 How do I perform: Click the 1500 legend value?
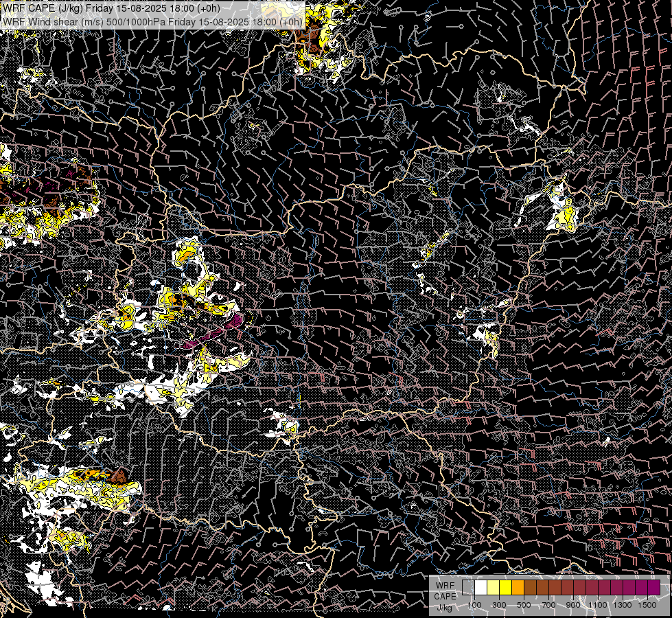pos(647,605)
